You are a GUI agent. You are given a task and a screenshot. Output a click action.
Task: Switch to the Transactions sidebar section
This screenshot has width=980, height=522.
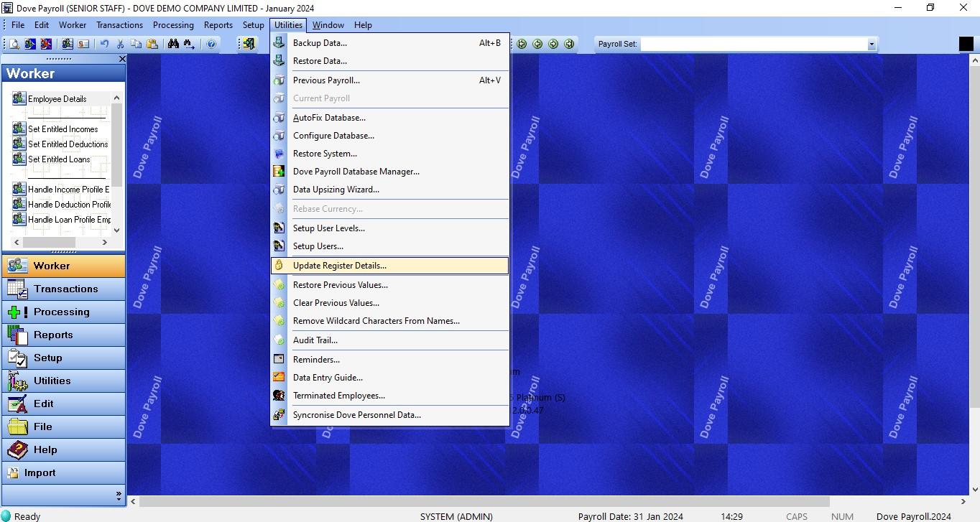(x=63, y=289)
